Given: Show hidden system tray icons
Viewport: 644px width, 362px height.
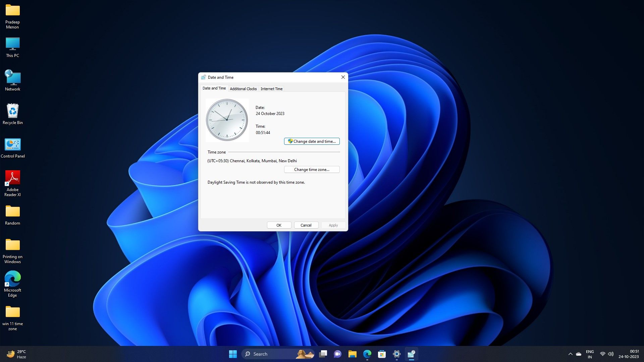Looking at the screenshot, I should coord(570,354).
